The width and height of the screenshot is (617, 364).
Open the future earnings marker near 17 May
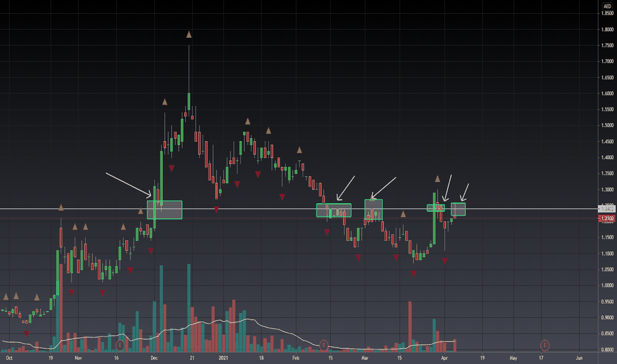pos(545,345)
